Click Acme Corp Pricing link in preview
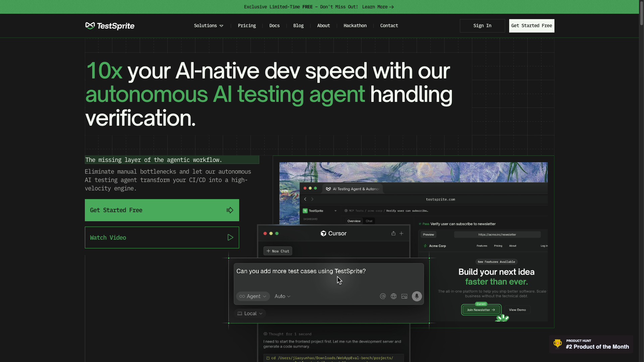Viewport: 644px width, 362px height. tap(498, 246)
